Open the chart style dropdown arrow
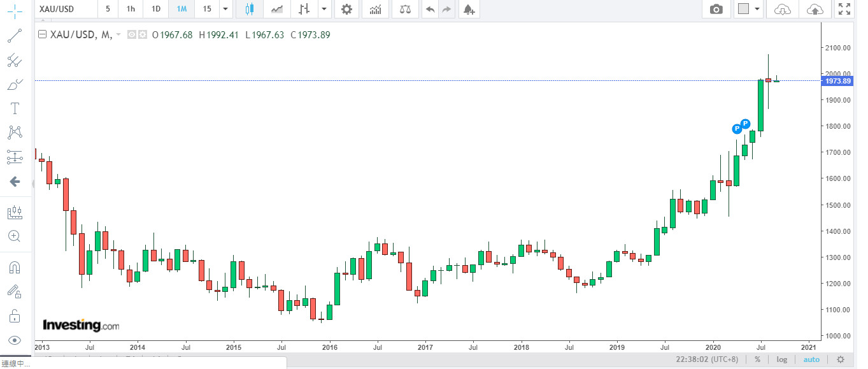This screenshot has width=868, height=369. tap(324, 9)
